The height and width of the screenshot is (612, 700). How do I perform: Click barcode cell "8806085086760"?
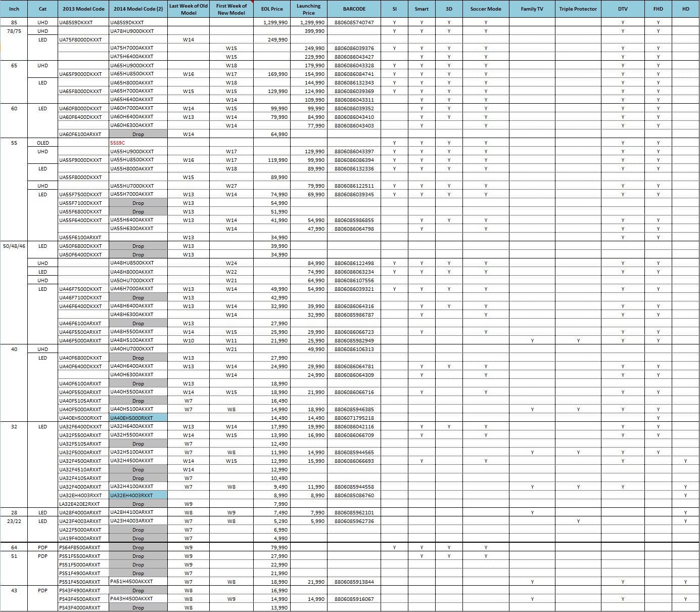pos(354,496)
